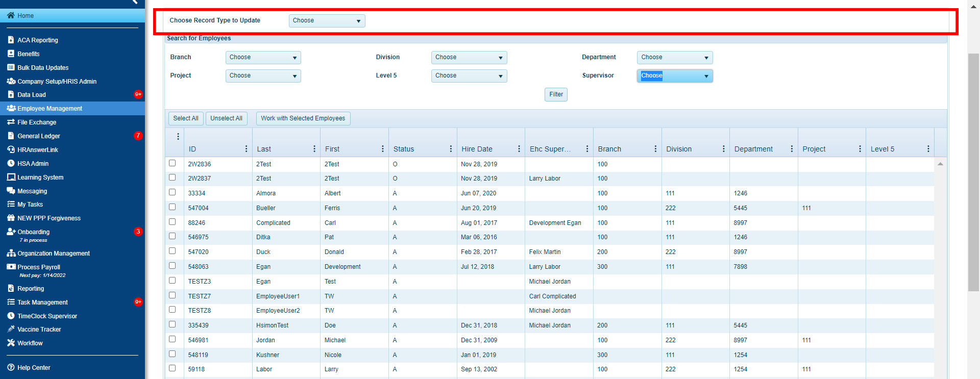Tick the checkbox for Bueller Ferris

[x=172, y=207]
